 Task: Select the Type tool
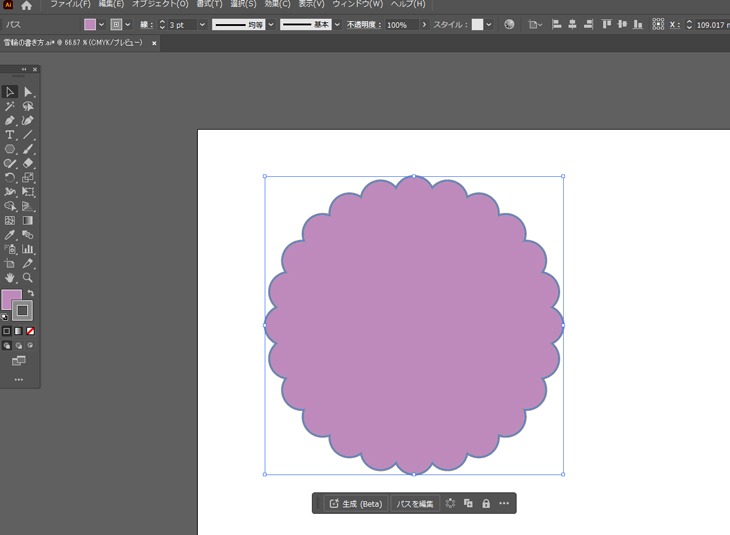10,134
